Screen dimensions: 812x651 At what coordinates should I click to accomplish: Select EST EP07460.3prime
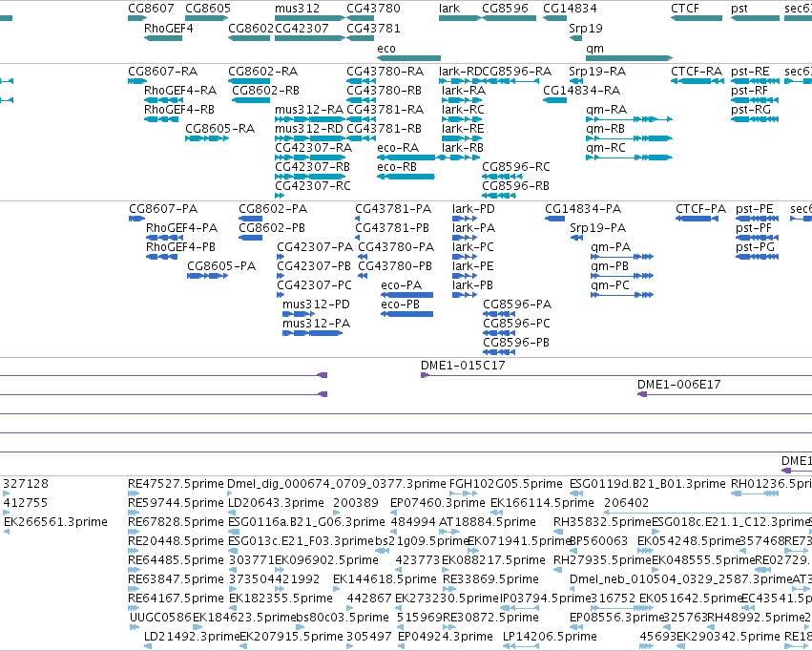coord(438,503)
